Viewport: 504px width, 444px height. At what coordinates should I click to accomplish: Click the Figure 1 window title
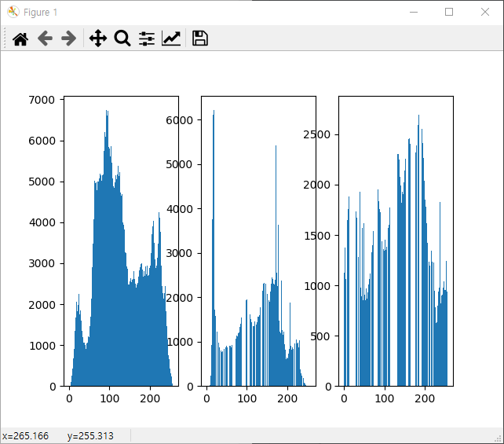click(41, 13)
